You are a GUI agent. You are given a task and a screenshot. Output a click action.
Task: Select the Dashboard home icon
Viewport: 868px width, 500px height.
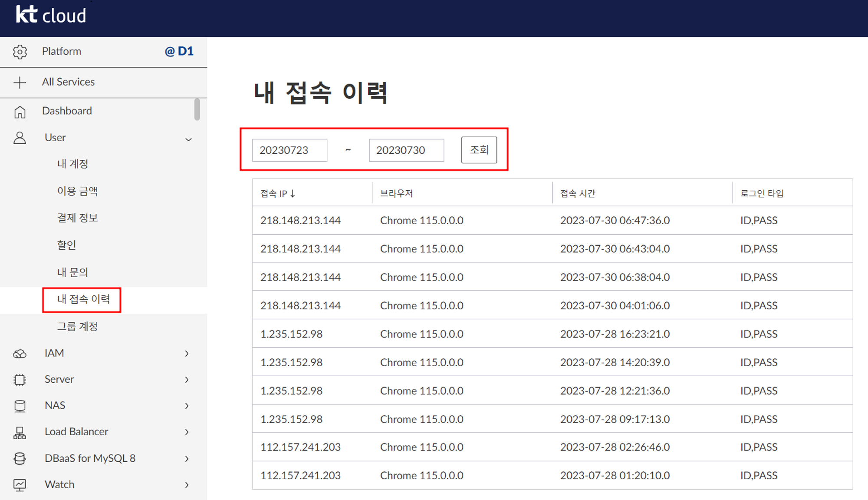pyautogui.click(x=20, y=111)
